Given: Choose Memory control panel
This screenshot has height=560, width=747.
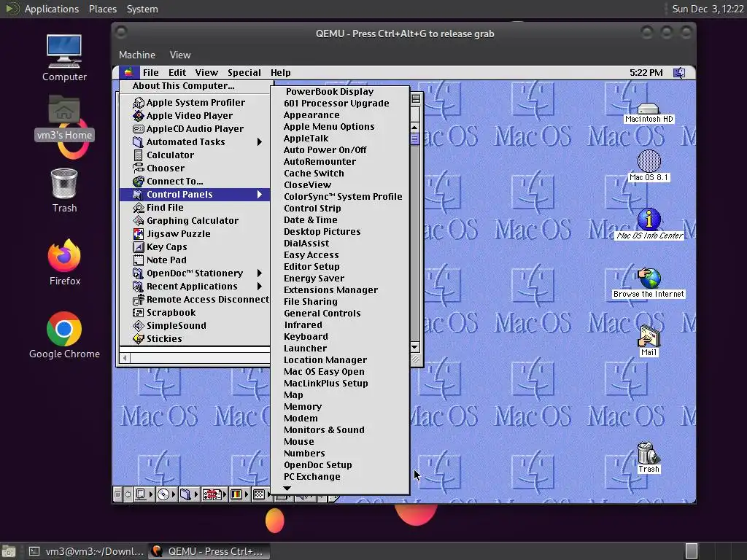Looking at the screenshot, I should pos(340,407).
